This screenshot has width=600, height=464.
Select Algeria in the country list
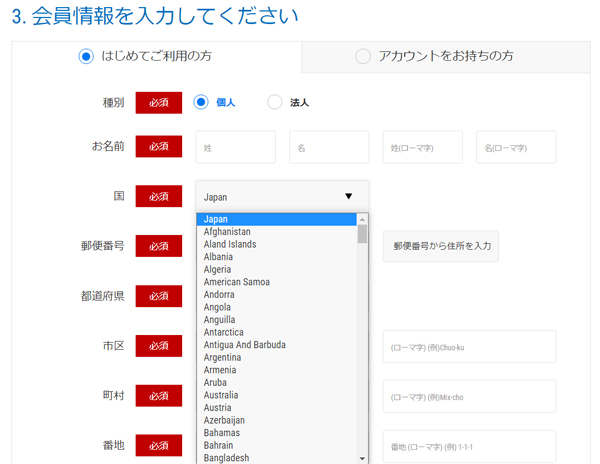tap(276, 270)
